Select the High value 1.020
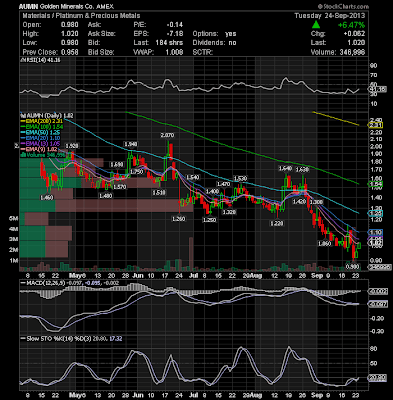 pyautogui.click(x=70, y=34)
